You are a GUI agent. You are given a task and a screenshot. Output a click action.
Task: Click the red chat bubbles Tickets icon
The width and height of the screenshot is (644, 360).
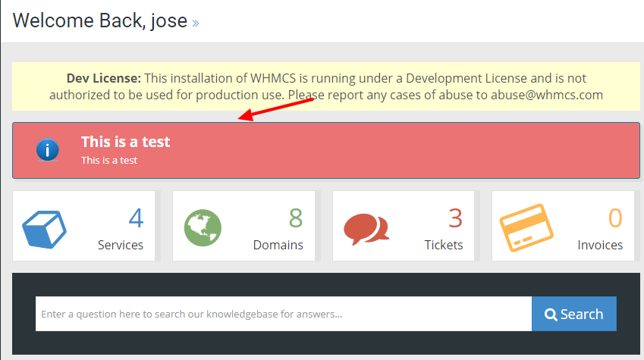pyautogui.click(x=366, y=229)
